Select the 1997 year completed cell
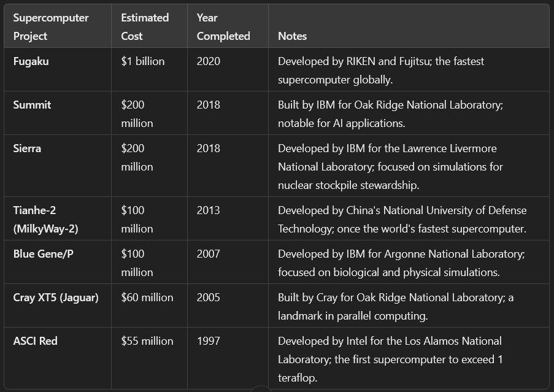 [x=208, y=341]
